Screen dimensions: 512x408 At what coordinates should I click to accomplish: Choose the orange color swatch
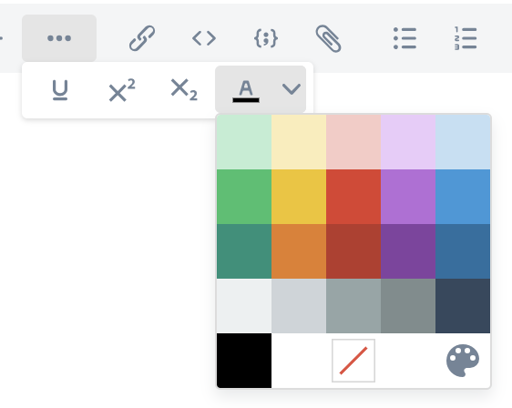click(299, 251)
